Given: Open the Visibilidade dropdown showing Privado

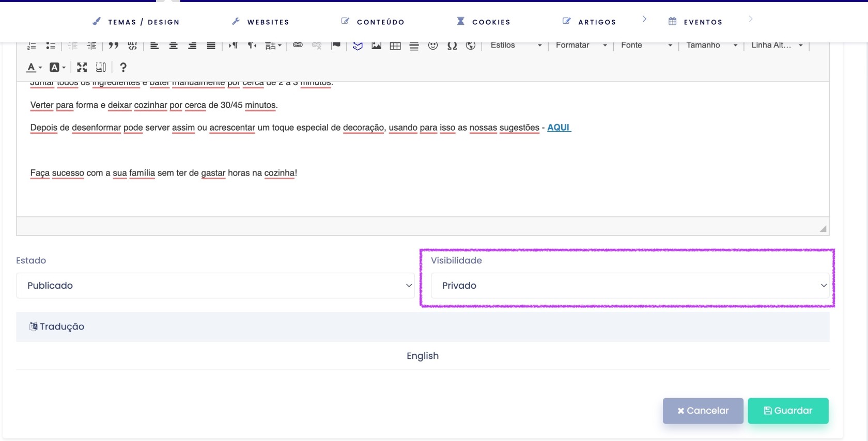Looking at the screenshot, I should (x=630, y=286).
